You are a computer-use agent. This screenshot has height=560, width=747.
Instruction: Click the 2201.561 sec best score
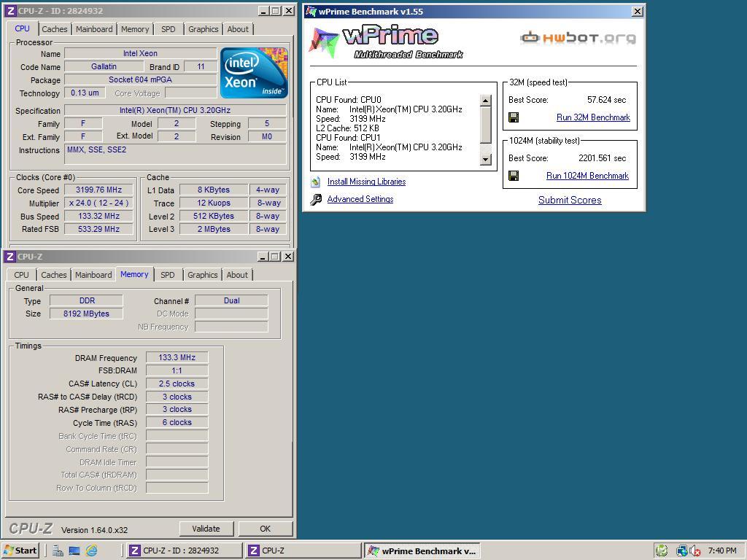click(602, 158)
